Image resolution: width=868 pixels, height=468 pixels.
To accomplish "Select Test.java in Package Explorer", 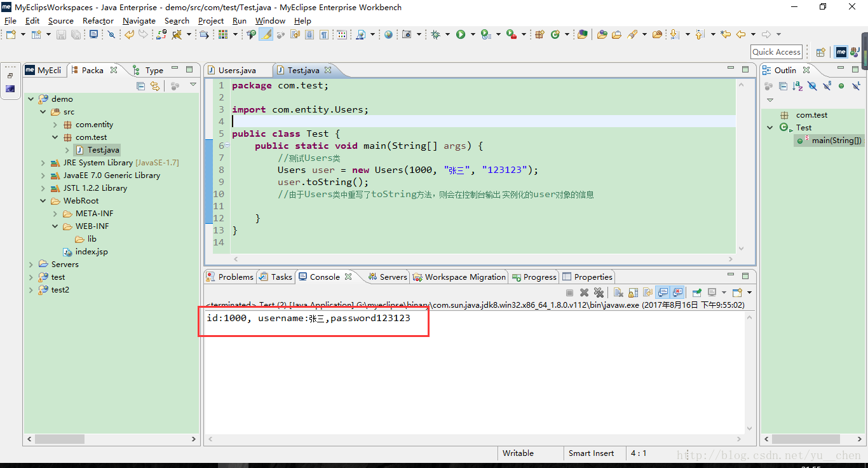I will pyautogui.click(x=97, y=150).
